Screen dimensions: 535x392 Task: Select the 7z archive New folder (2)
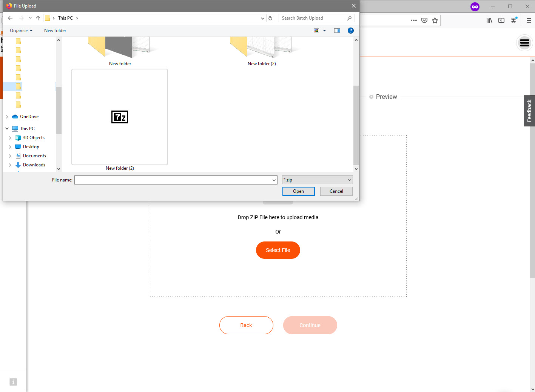pos(120,117)
